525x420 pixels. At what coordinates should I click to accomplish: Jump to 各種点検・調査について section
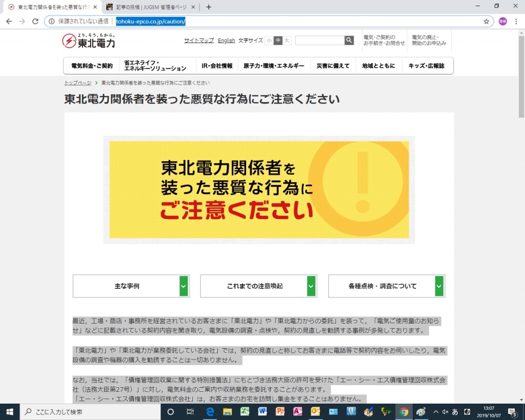pos(387,286)
